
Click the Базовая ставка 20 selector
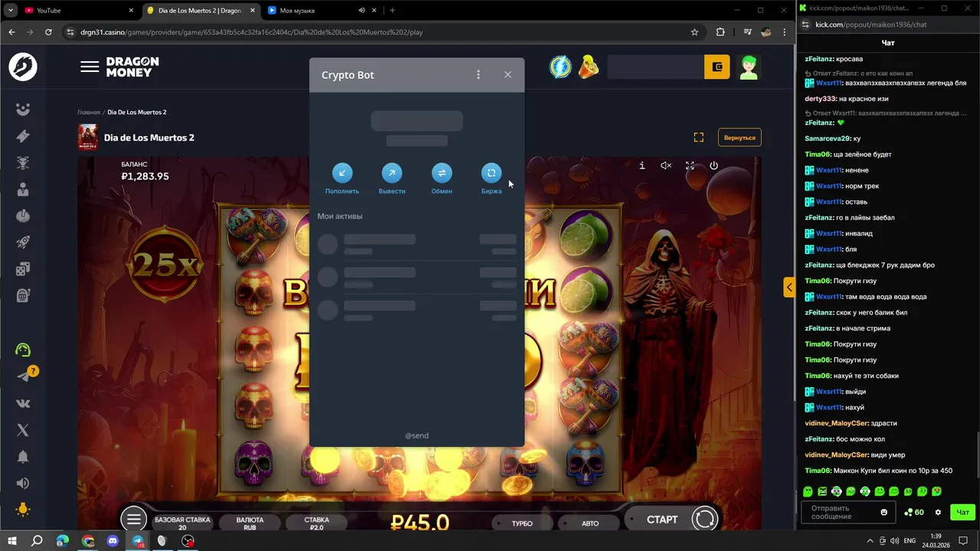(182, 523)
